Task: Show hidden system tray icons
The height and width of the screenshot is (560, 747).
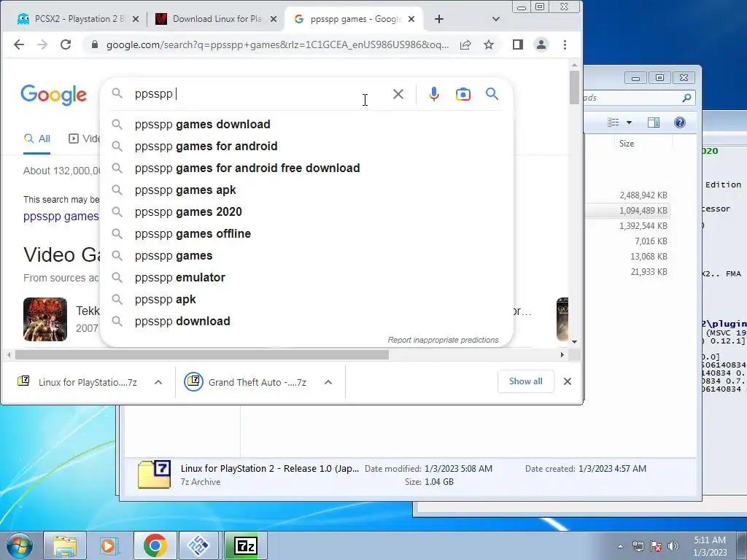Action: point(620,546)
